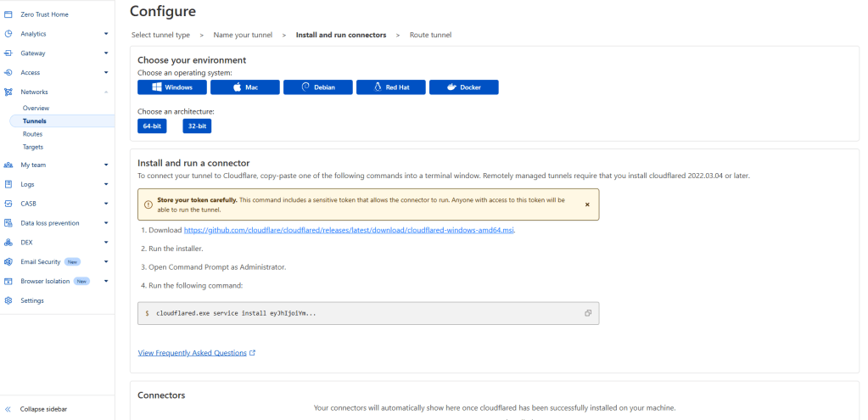Choose Docker as the environment

(x=463, y=87)
